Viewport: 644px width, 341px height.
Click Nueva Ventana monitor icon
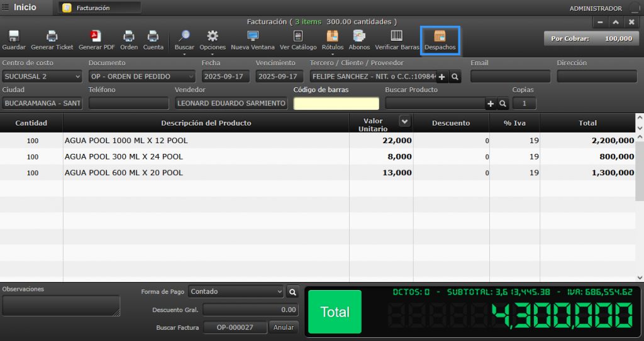(x=253, y=36)
